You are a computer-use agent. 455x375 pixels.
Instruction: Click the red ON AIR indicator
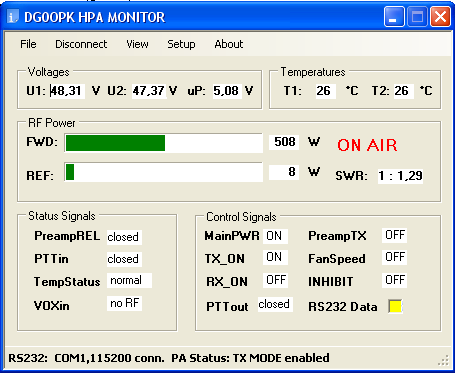[367, 145]
